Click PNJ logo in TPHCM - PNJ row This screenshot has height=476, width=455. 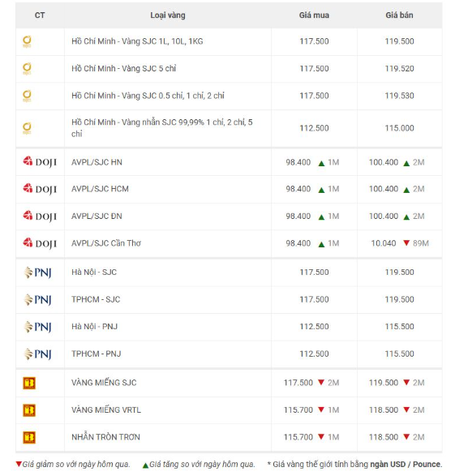click(37, 354)
